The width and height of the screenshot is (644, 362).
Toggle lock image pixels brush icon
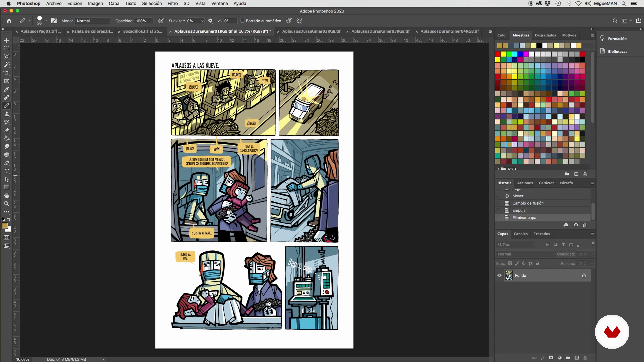[517, 263]
